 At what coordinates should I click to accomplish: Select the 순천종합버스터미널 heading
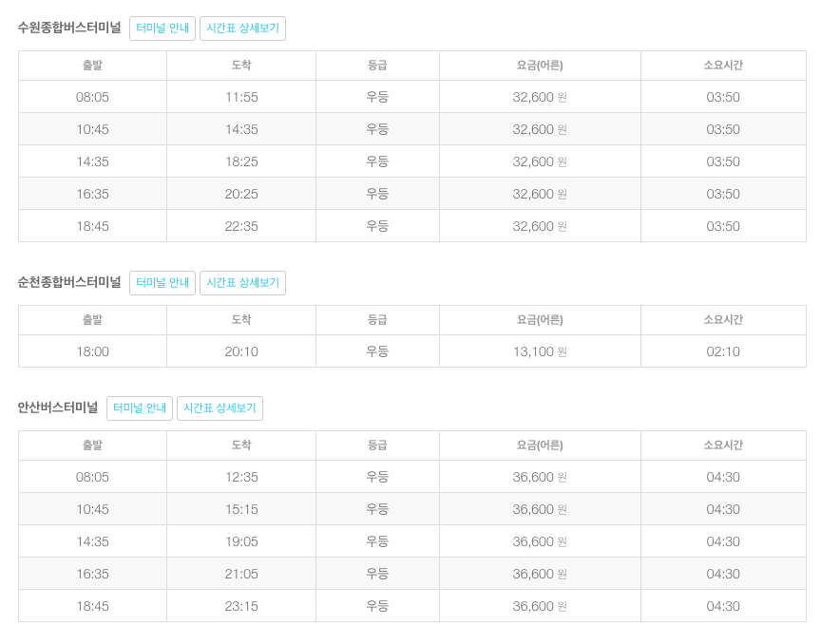pos(69,282)
